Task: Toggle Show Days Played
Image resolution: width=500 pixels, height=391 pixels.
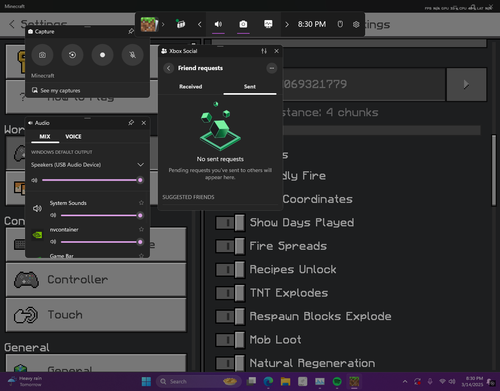Action: [230, 223]
